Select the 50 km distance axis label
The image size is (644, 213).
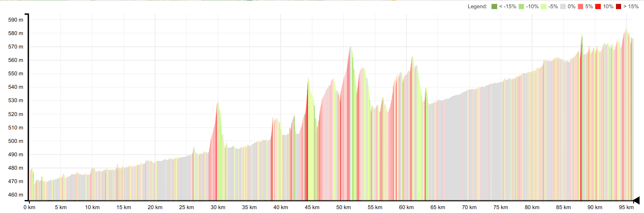point(343,207)
